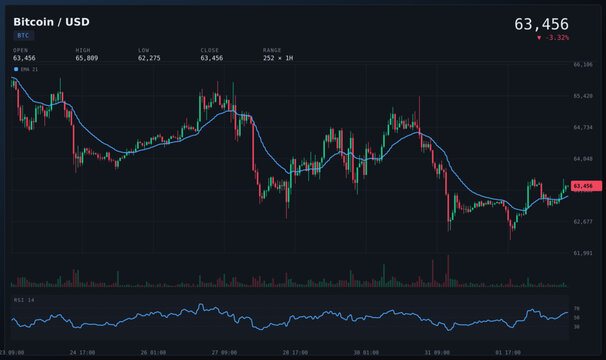
Task: Click the 27 09:00 time axis label
Action: coord(224,353)
